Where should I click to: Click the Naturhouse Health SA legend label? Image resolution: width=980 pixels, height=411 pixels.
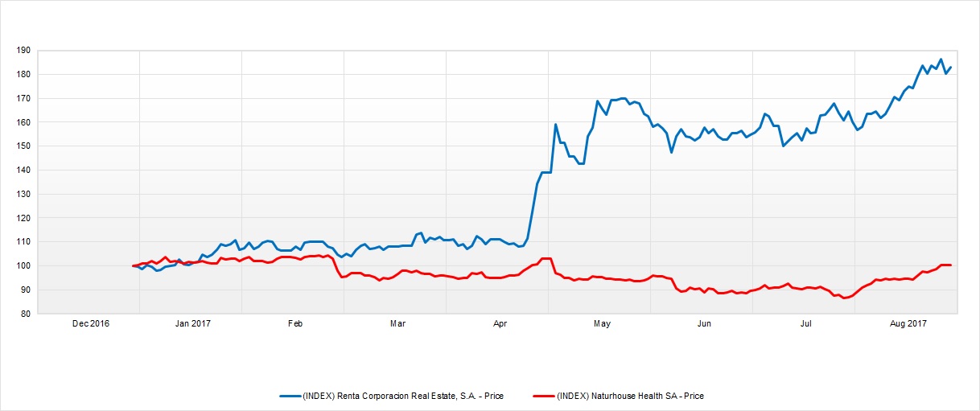tap(630, 396)
